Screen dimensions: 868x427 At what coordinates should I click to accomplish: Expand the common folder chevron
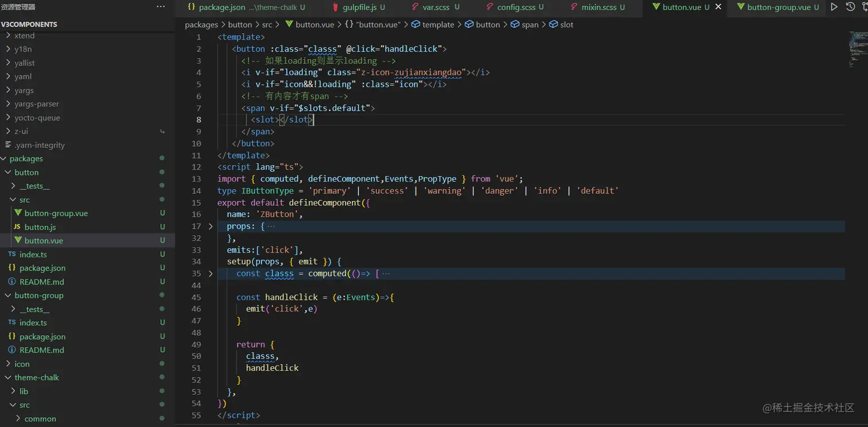18,418
